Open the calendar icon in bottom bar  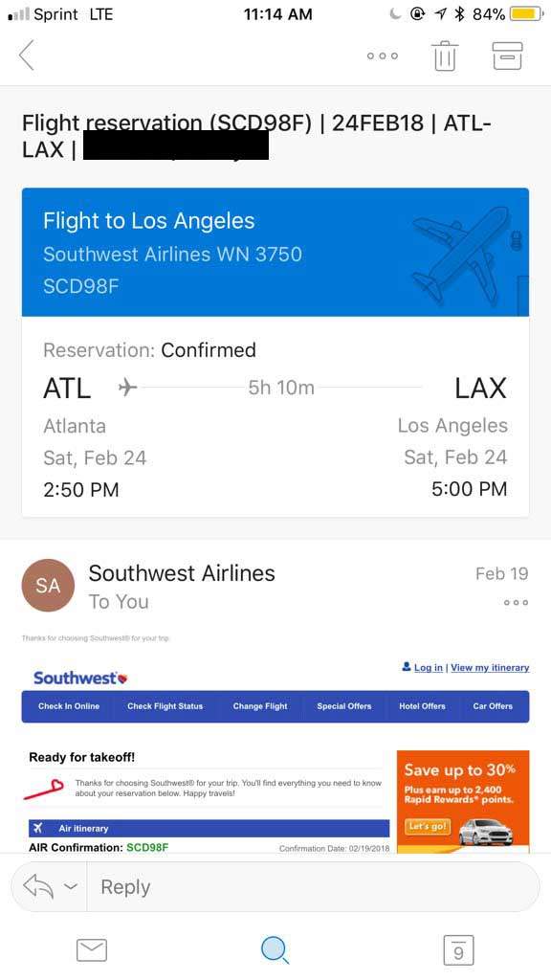click(458, 950)
